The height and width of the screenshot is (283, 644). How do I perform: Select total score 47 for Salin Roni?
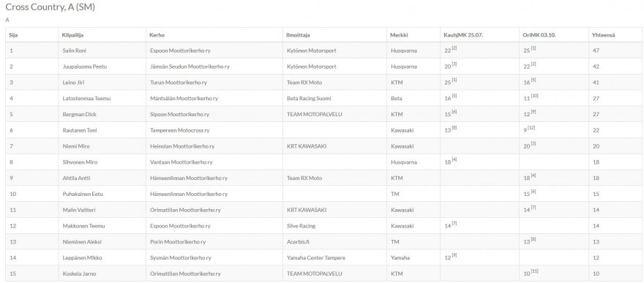(596, 51)
